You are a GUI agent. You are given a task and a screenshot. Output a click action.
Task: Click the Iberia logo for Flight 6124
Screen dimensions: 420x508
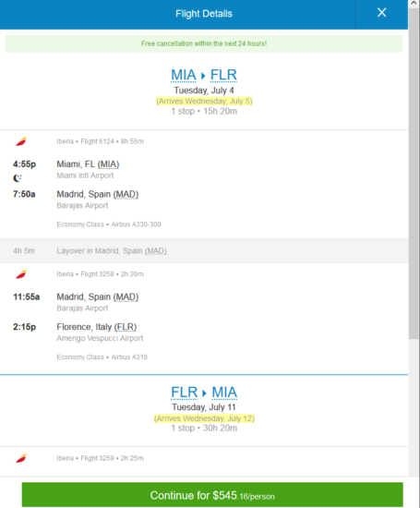point(21,141)
